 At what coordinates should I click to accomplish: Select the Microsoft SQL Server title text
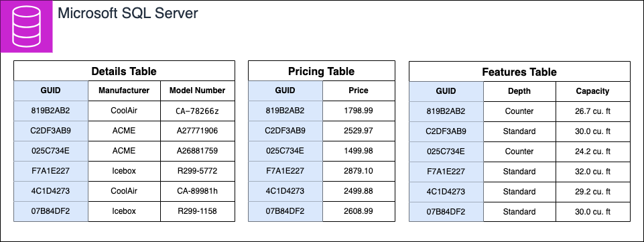[128, 13]
